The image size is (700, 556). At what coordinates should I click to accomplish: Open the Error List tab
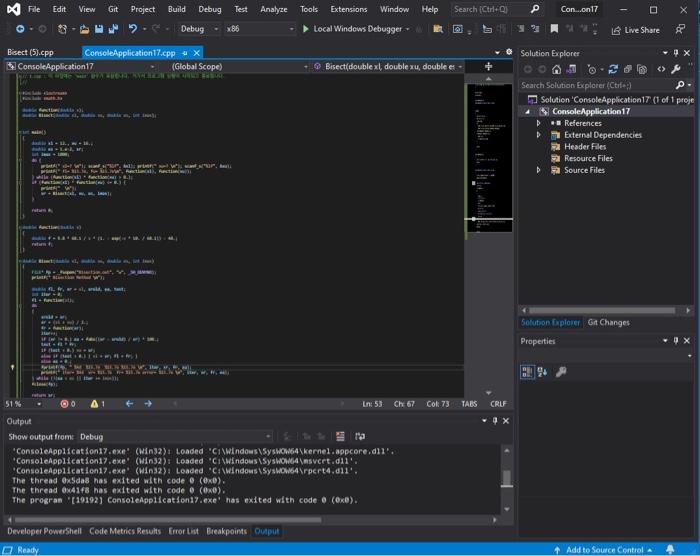click(183, 531)
